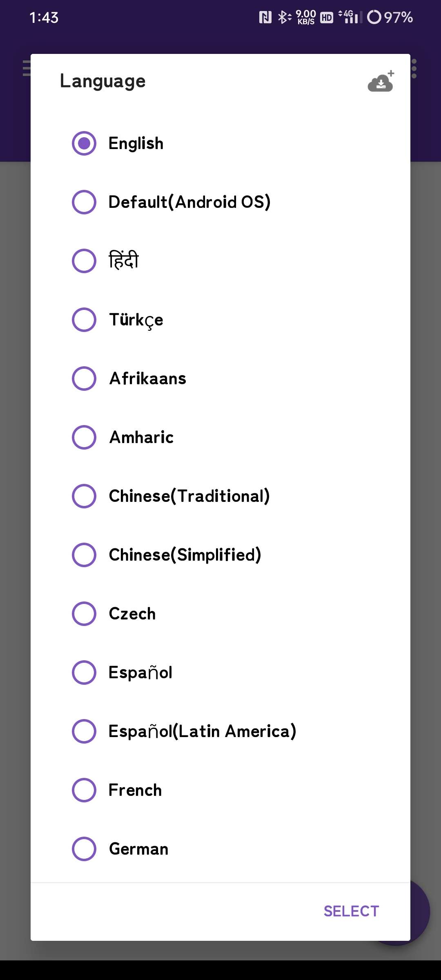The height and width of the screenshot is (980, 441).
Task: Select Chinese(Traditional) radio button
Action: tap(84, 496)
